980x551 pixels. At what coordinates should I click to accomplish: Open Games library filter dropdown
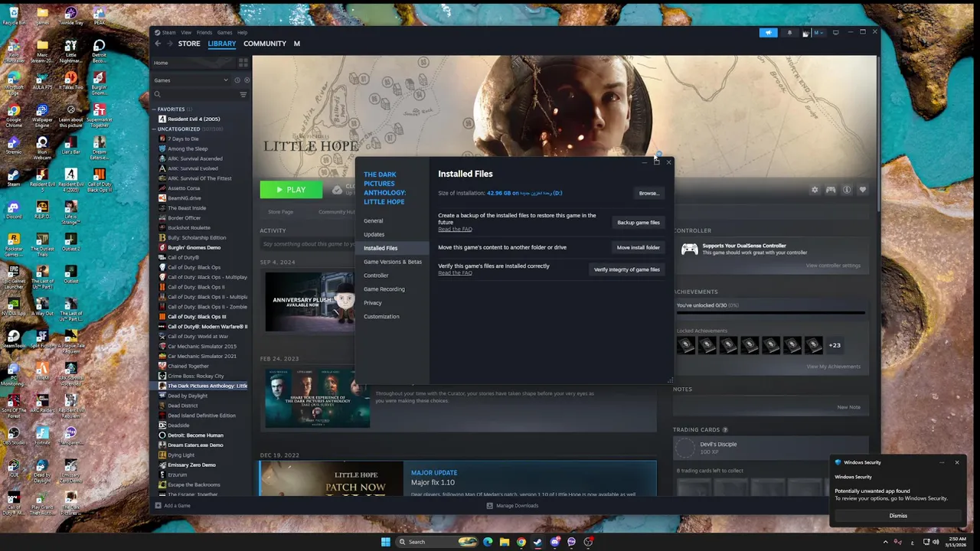pos(191,80)
